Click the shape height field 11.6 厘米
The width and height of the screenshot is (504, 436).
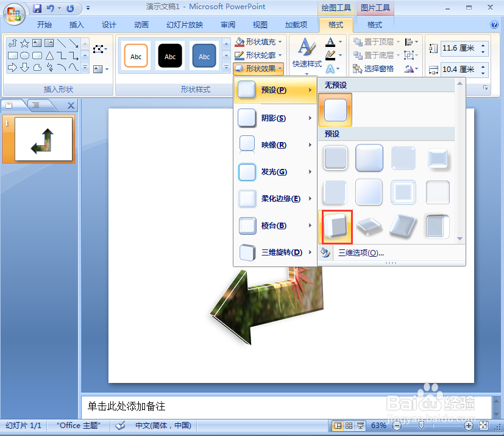pos(461,48)
